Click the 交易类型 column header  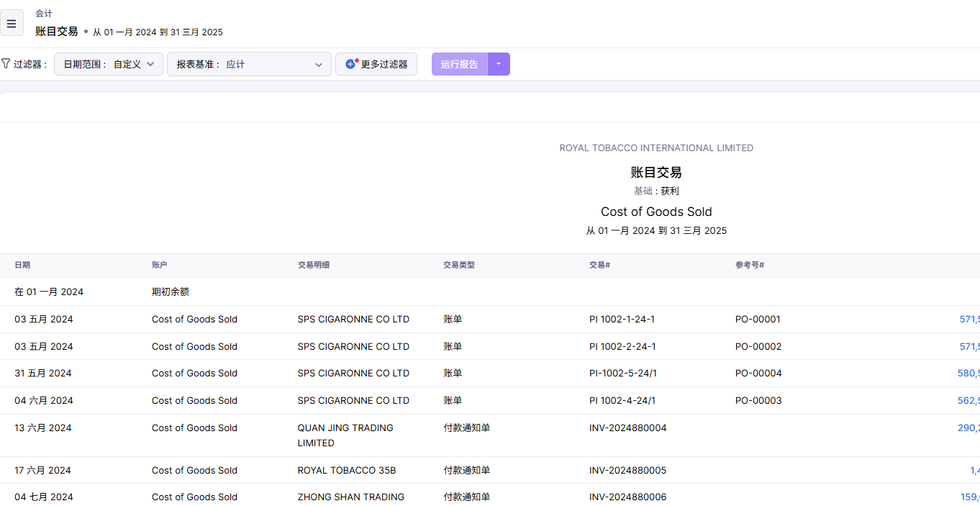pos(459,265)
